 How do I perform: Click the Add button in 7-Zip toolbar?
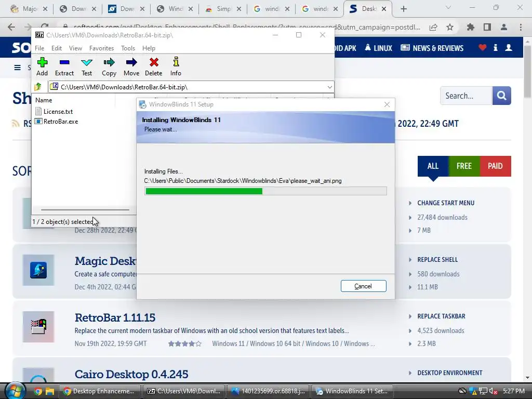pos(42,66)
